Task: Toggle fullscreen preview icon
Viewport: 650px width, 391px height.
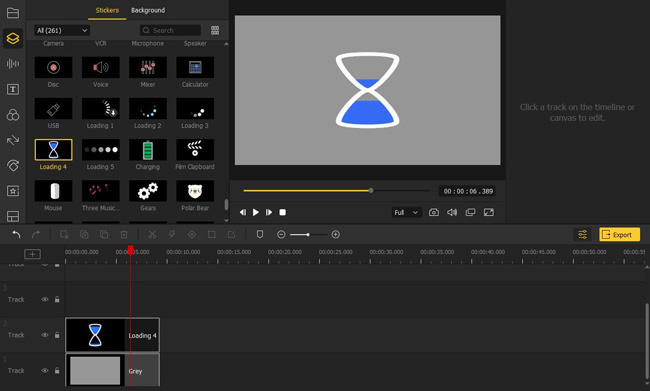Action: 489,212
